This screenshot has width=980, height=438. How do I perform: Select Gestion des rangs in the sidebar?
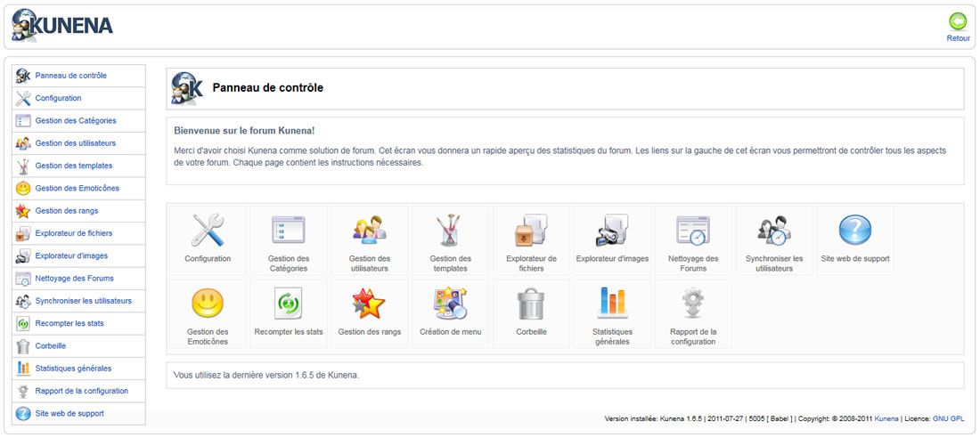click(78, 211)
